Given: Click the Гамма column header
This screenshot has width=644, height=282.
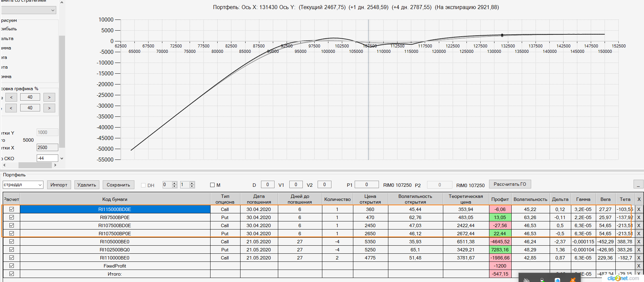Looking at the screenshot, I should pos(583,199).
